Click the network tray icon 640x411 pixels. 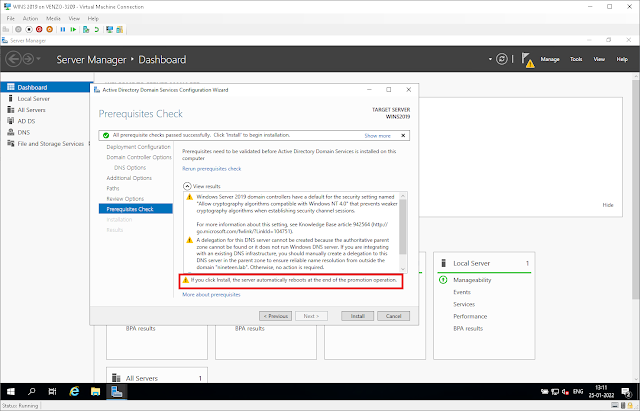555,392
